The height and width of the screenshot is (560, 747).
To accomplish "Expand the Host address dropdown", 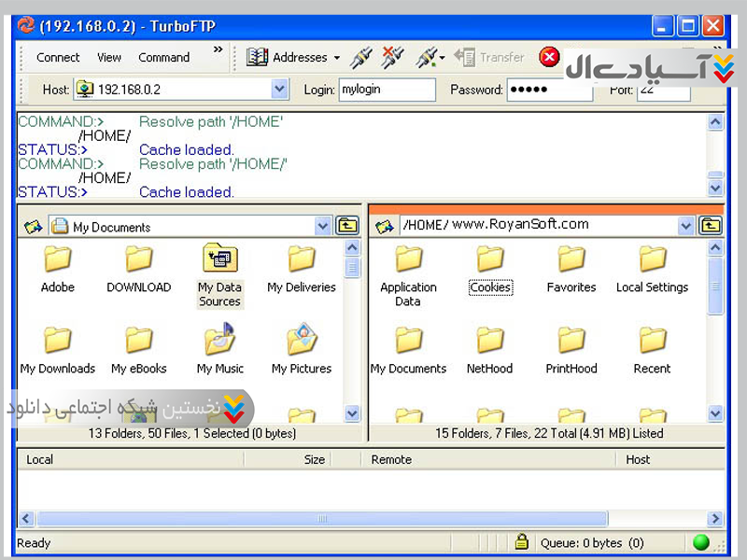I will click(x=280, y=90).
